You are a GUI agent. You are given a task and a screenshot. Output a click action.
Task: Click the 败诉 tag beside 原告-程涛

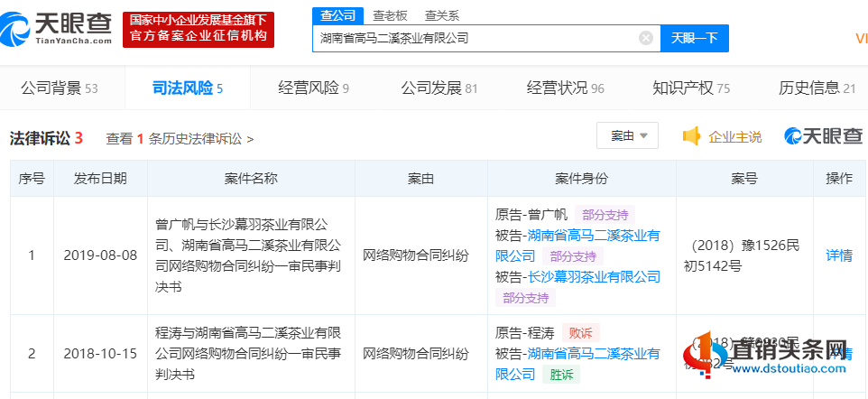[x=581, y=333]
